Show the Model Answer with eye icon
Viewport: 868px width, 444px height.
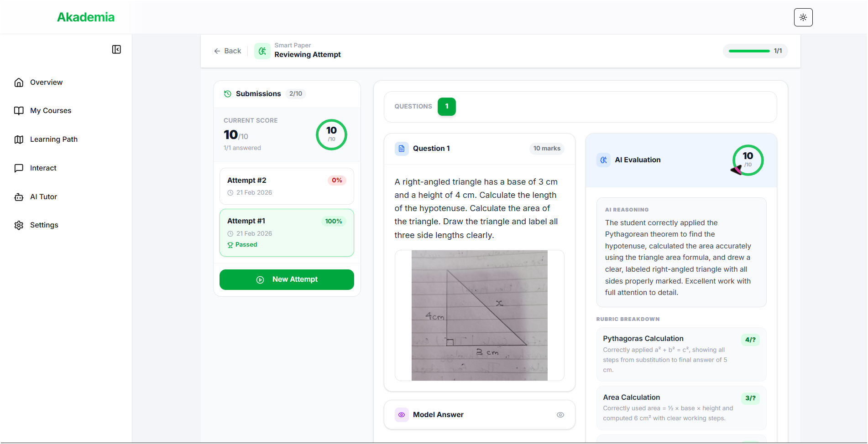coord(560,415)
